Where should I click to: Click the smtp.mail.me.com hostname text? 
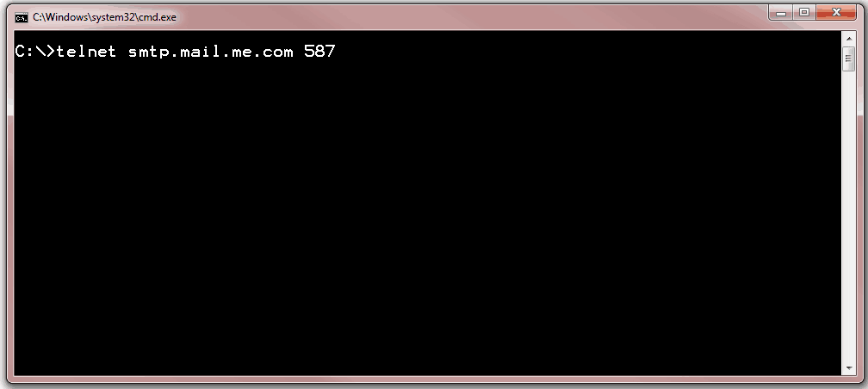(x=211, y=52)
